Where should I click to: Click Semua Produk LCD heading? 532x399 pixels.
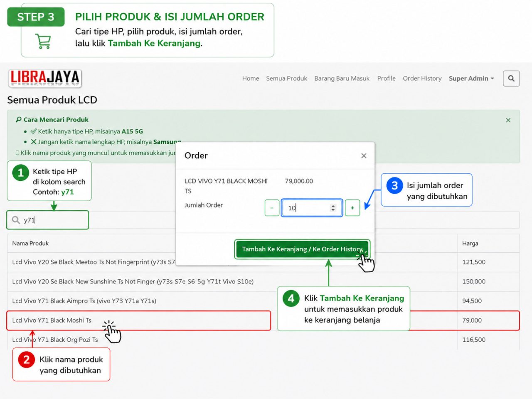click(52, 100)
